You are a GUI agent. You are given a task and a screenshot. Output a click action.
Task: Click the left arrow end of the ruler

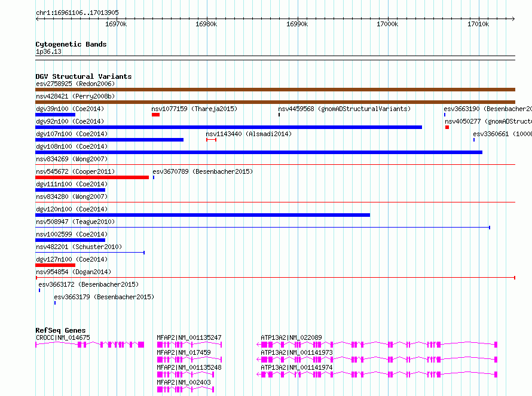click(37, 19)
